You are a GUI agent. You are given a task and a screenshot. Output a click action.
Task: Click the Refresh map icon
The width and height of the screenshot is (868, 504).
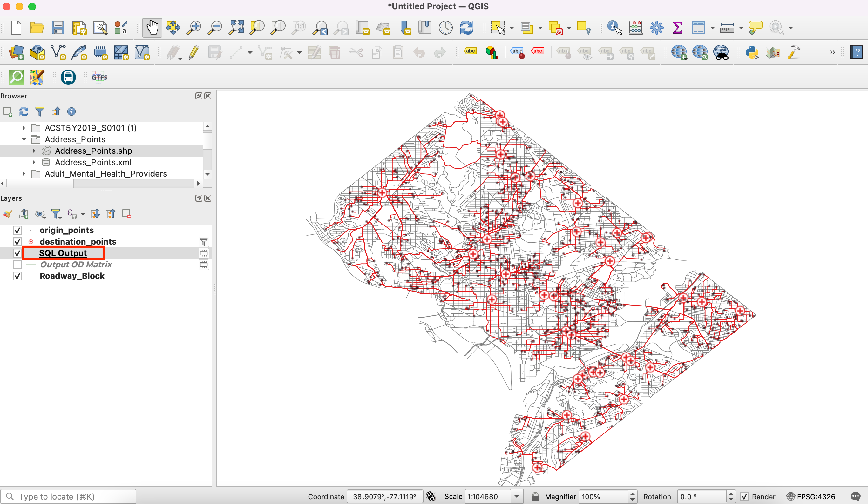[467, 28]
